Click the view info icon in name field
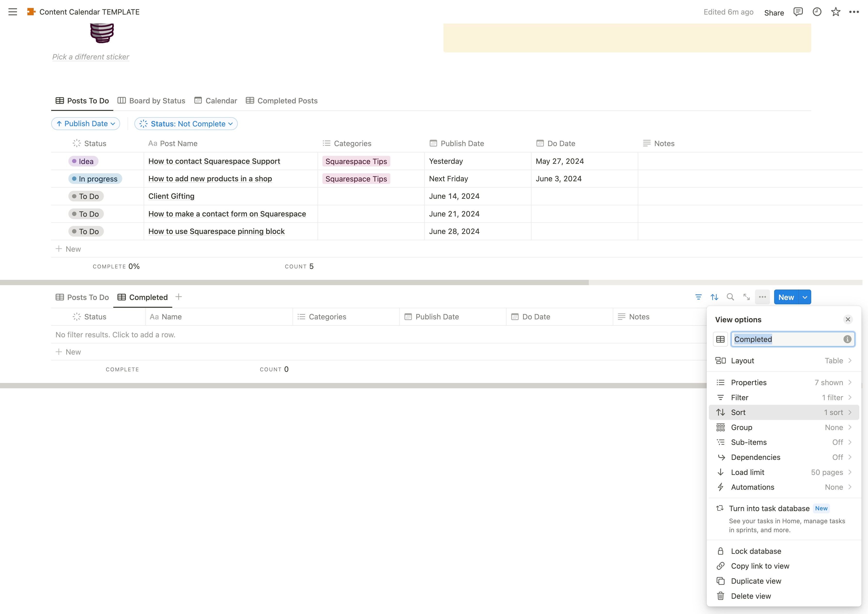Image resolution: width=868 pixels, height=614 pixels. [847, 339]
